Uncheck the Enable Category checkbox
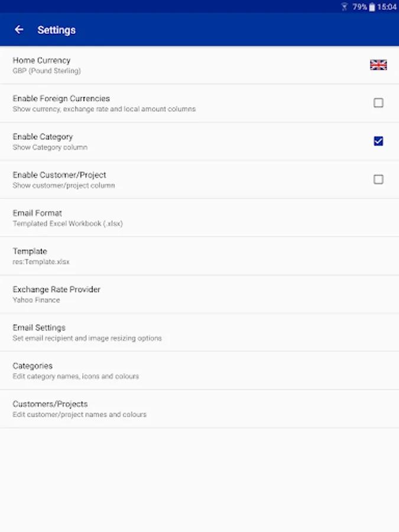Viewport: 399px width, 532px height. point(378,141)
